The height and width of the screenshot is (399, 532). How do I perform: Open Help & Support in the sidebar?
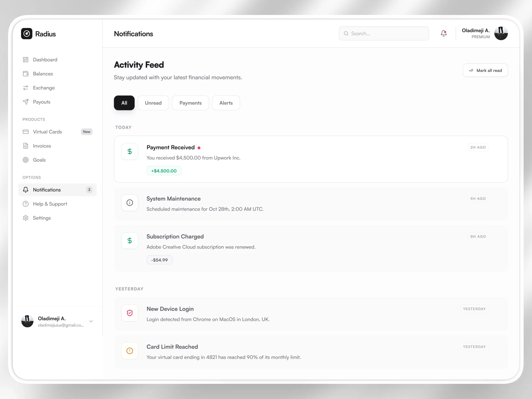(50, 204)
